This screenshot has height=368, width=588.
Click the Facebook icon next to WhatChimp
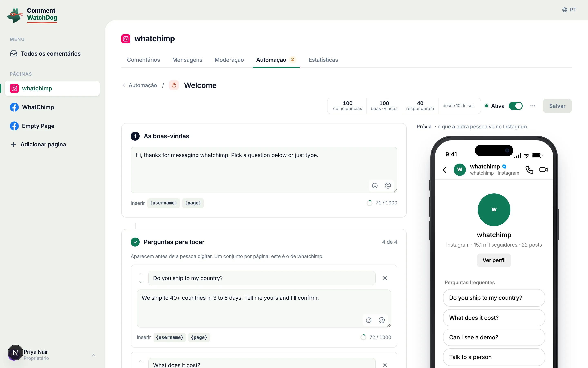coord(14,107)
